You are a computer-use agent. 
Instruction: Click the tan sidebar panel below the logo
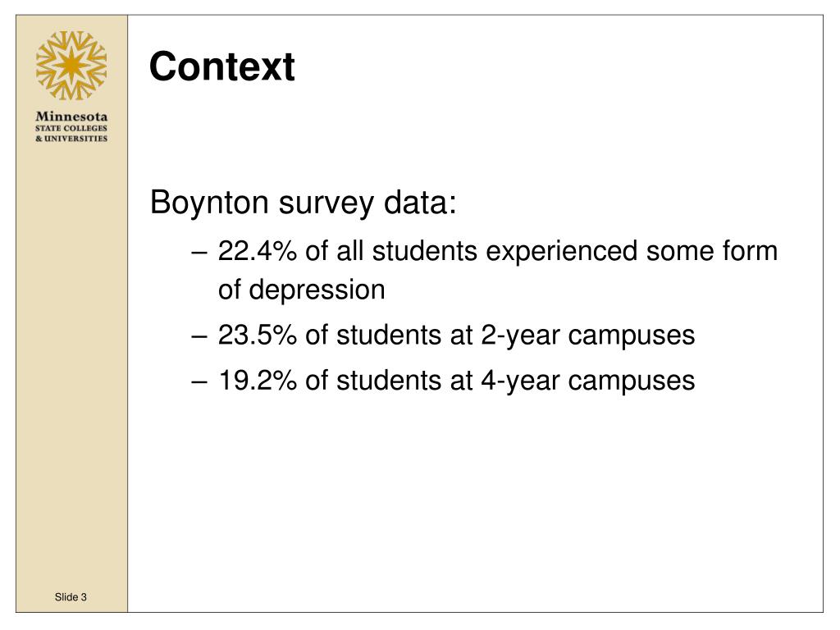click(x=72, y=364)
